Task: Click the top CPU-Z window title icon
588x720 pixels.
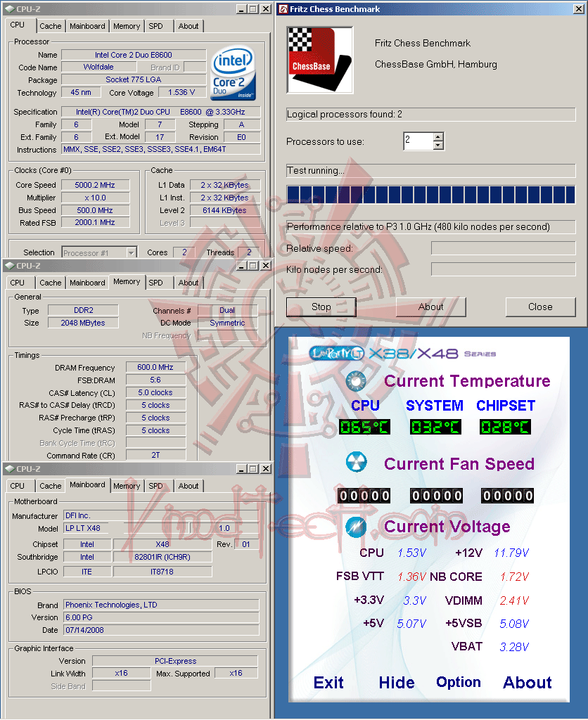Action: point(9,8)
